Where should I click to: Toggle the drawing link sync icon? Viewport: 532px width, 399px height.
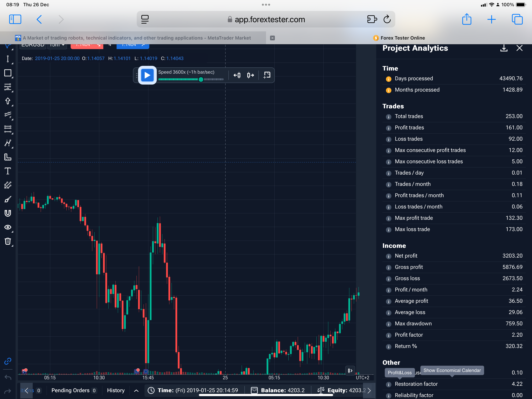pyautogui.click(x=8, y=361)
